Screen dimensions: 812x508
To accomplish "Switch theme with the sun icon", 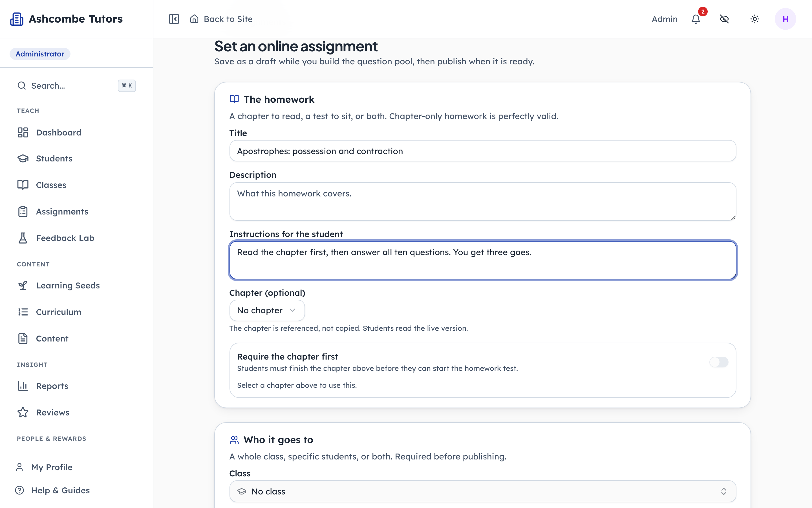I will (754, 19).
